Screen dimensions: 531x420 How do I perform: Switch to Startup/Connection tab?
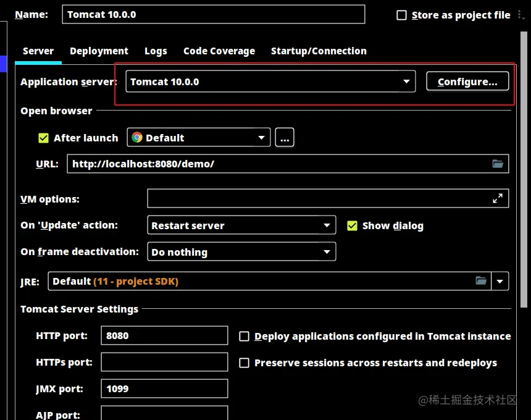coord(319,51)
